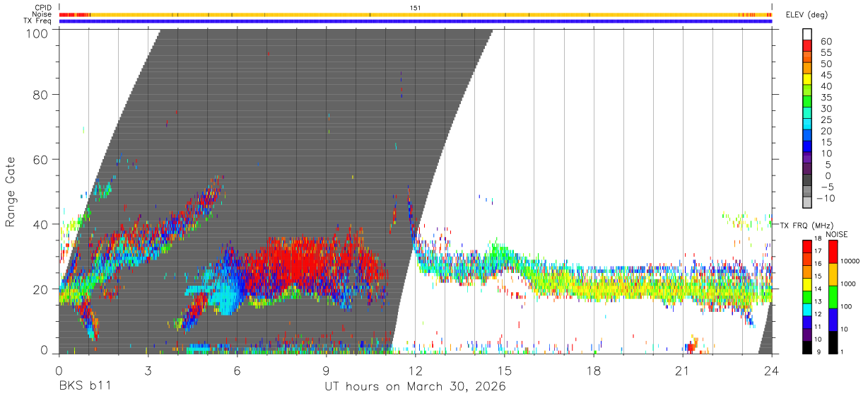The width and height of the screenshot is (868, 401).
Task: Click the Range Gate y-axis title
Action: click(x=11, y=192)
